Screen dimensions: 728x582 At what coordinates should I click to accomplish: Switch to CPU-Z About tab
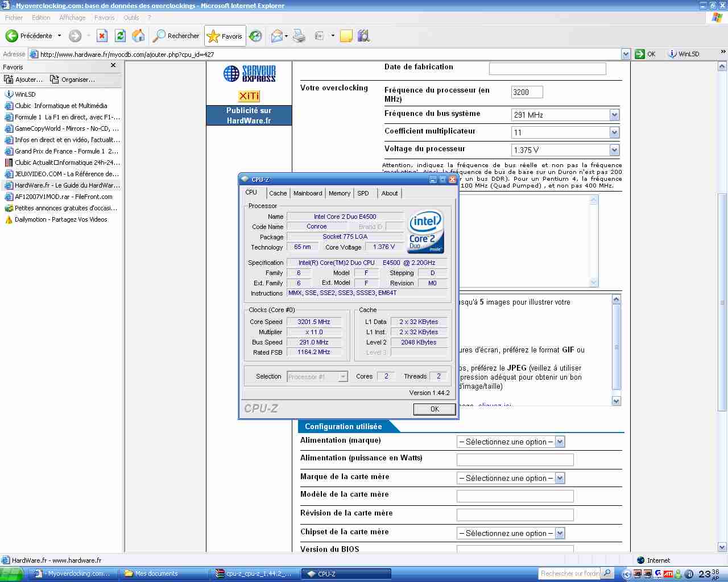coord(390,193)
